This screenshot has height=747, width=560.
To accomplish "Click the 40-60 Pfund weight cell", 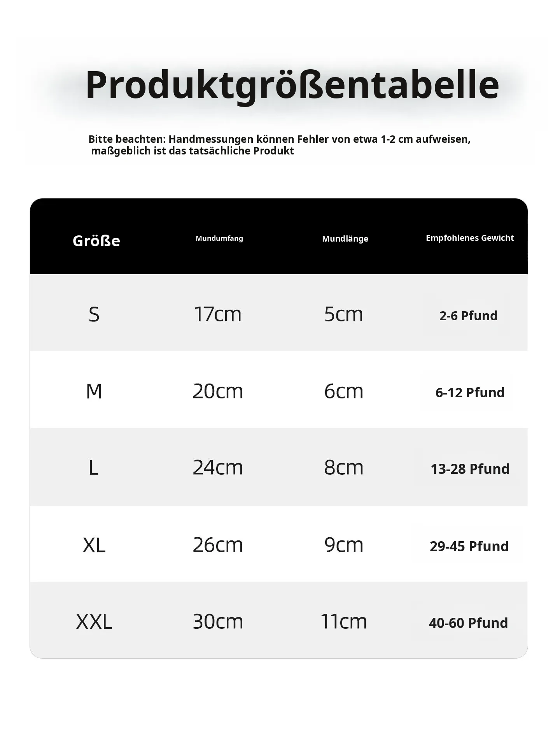I will [x=468, y=623].
